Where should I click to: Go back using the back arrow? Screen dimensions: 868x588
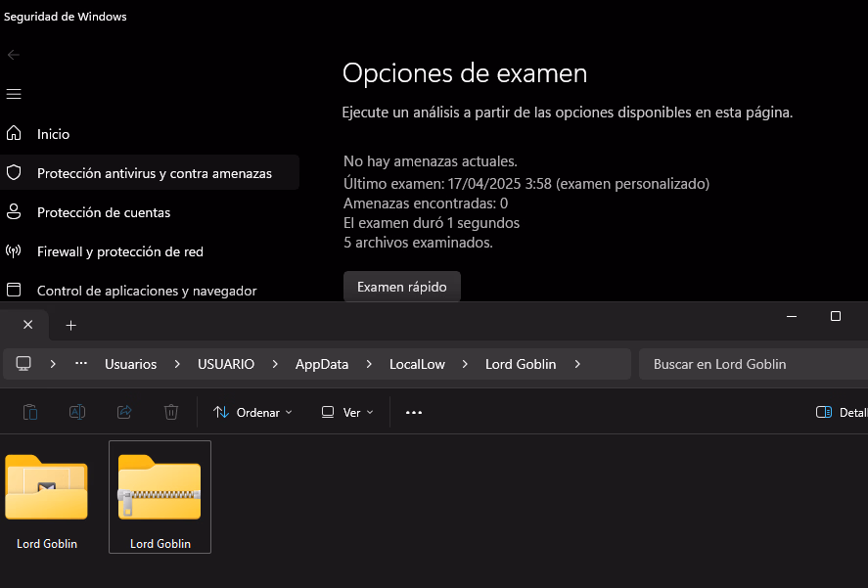[x=14, y=55]
